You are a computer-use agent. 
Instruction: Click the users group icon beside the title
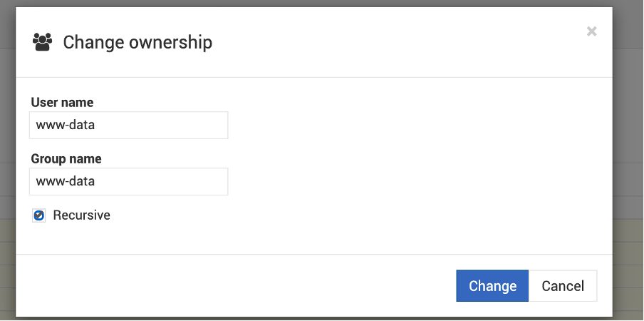pos(42,42)
